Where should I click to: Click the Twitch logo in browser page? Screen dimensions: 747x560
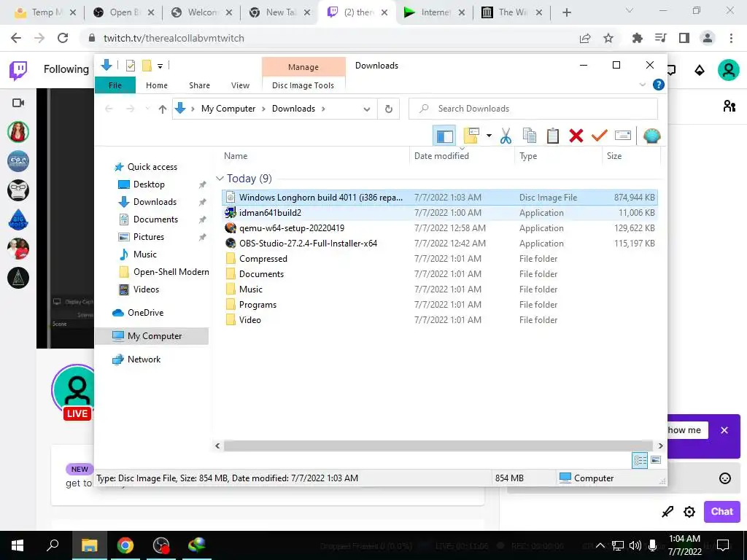18,71
